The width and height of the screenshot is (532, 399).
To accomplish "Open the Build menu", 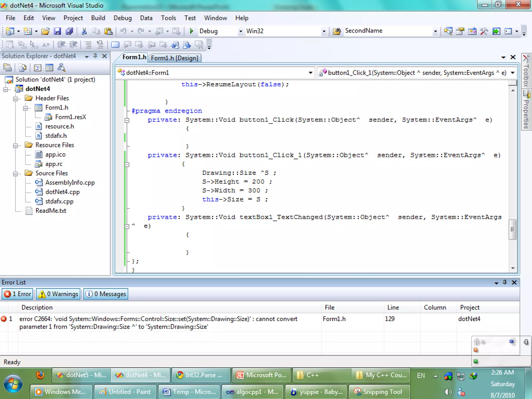I will pos(98,18).
